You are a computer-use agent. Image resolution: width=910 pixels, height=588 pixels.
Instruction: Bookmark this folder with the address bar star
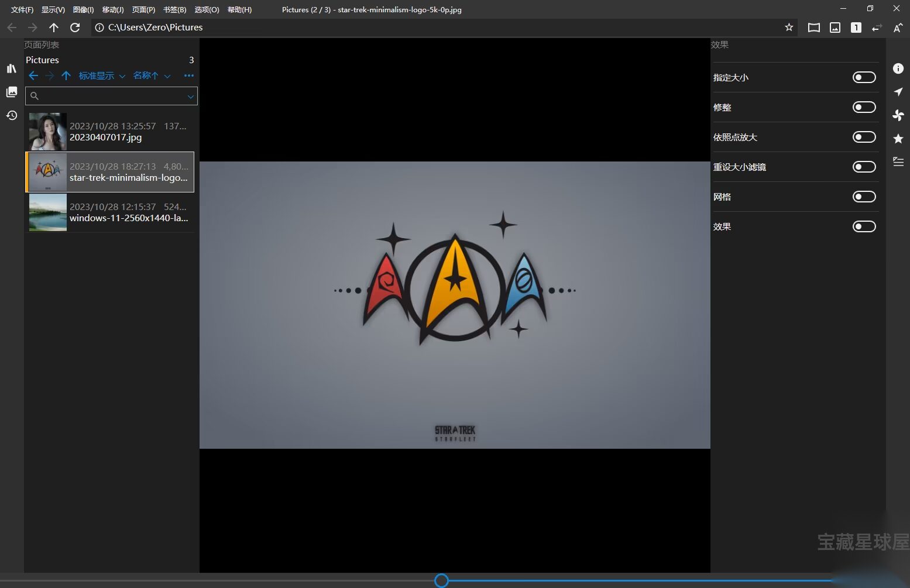789,27
